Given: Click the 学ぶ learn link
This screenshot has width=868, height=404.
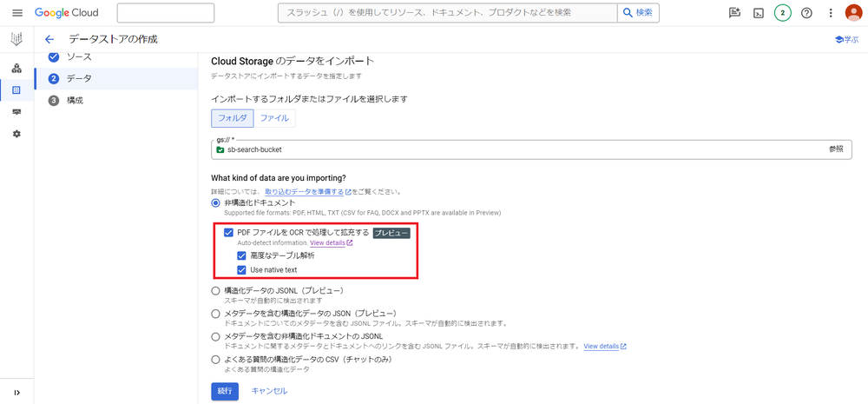Looking at the screenshot, I should click(x=846, y=39).
